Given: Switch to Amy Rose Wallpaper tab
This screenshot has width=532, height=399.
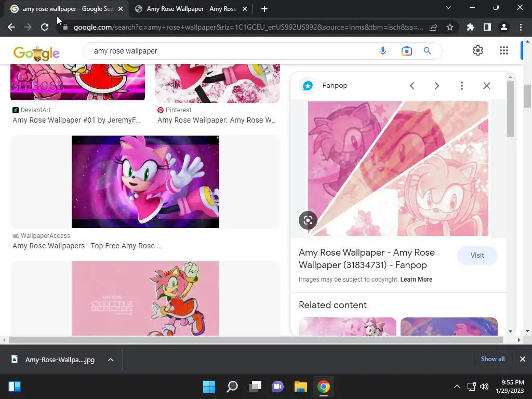Looking at the screenshot, I should tap(191, 9).
